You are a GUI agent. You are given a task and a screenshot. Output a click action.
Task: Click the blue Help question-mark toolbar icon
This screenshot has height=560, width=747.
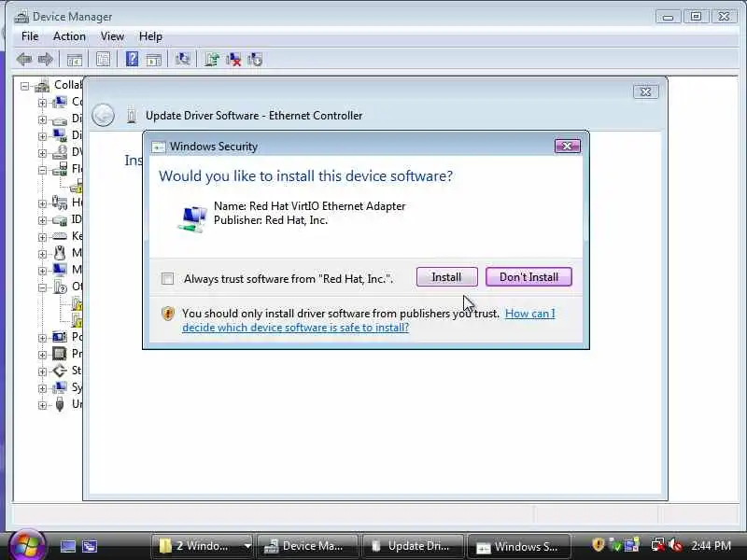pos(132,60)
